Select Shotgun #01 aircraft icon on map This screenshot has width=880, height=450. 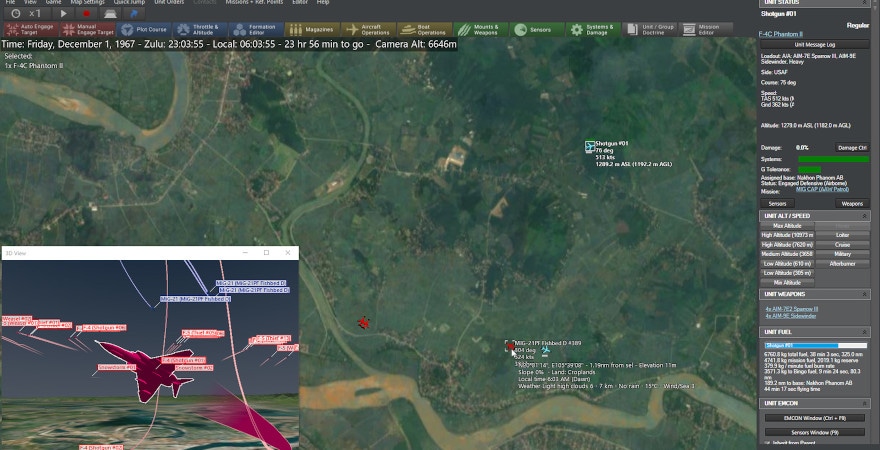click(589, 146)
